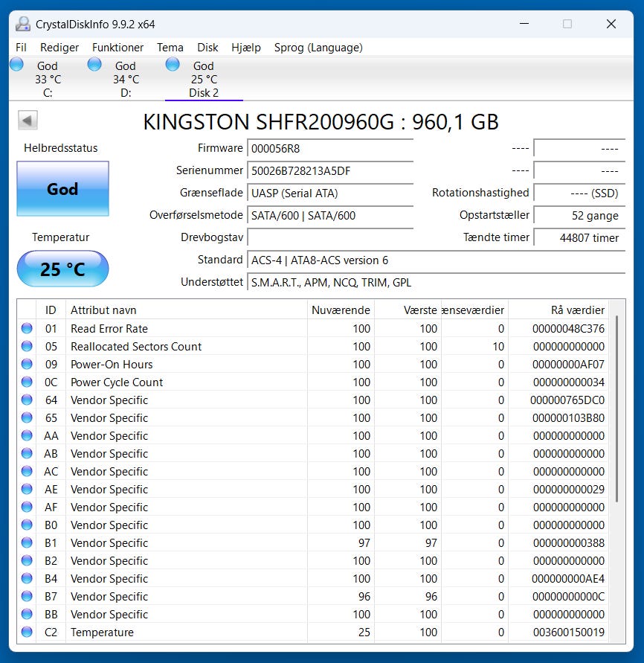Click the KINGSTON SHFR200960G disk title
This screenshot has height=663, width=644.
tap(321, 122)
